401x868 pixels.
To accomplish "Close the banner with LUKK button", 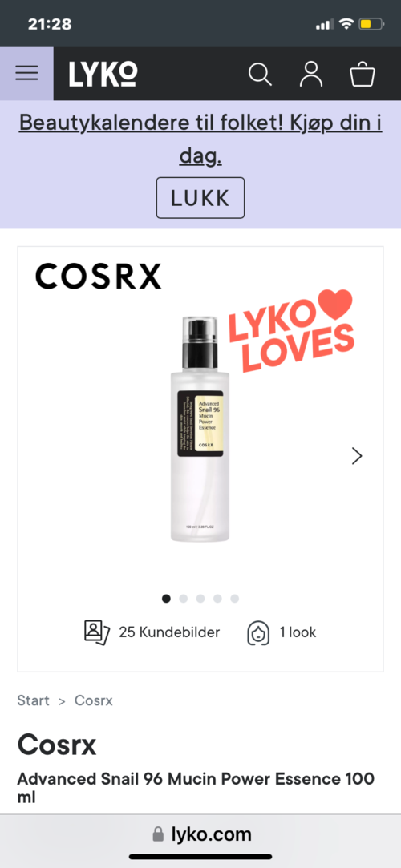I will pos(200,198).
